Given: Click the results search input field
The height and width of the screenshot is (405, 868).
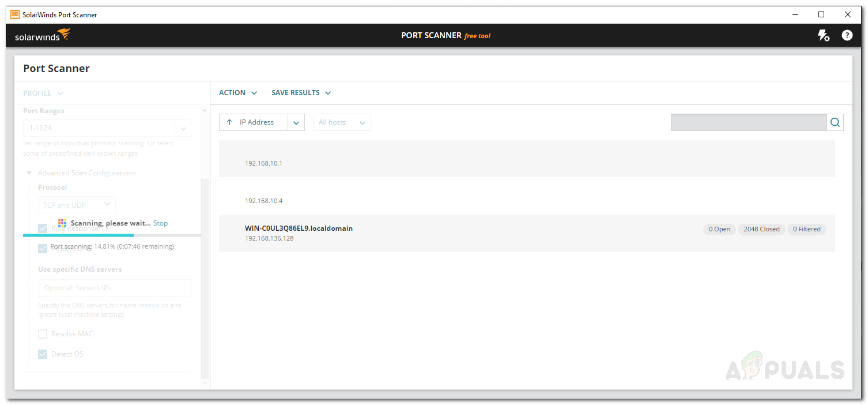Looking at the screenshot, I should coord(749,122).
